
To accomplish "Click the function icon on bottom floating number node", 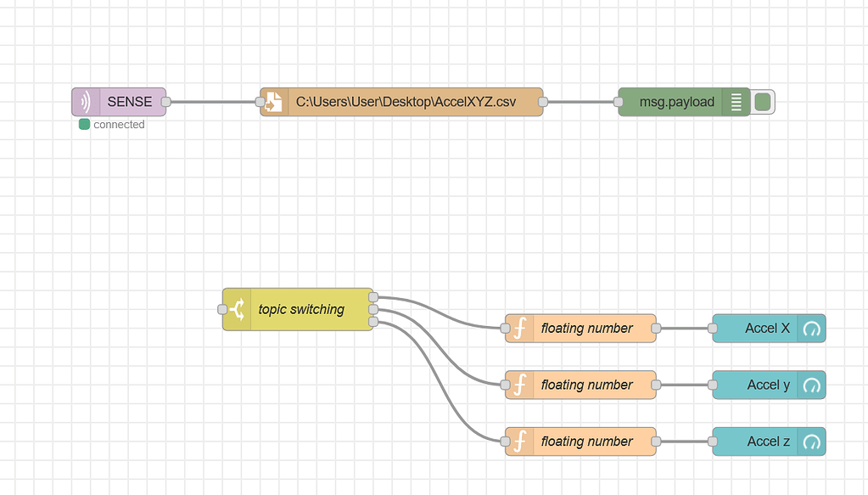I will [x=518, y=442].
